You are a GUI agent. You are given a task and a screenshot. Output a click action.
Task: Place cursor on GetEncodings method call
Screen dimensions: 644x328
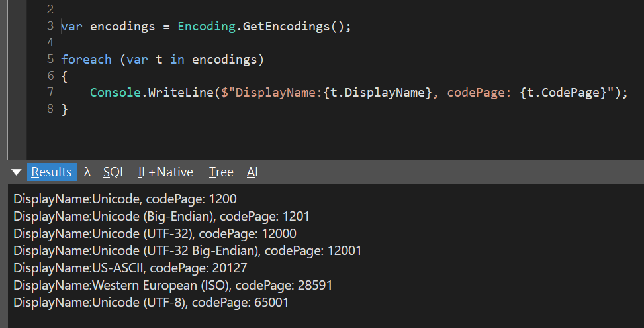point(287,27)
